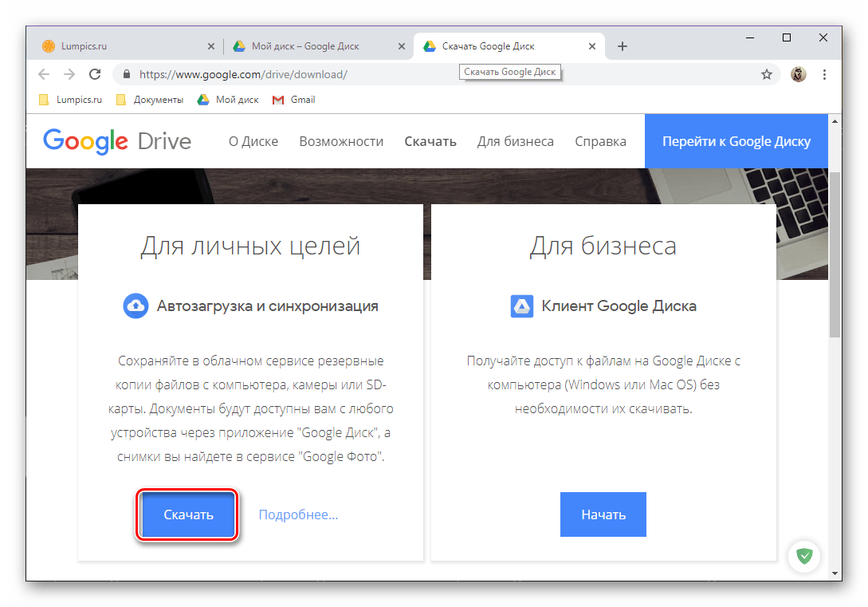Switch to the Lumpics.ru tab

click(126, 46)
